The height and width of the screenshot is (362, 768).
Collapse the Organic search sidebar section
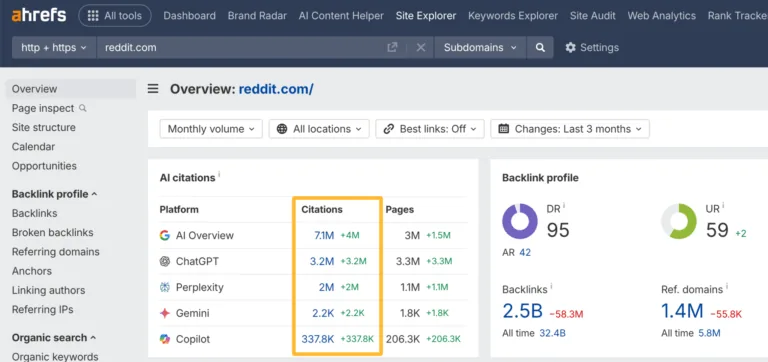point(54,338)
